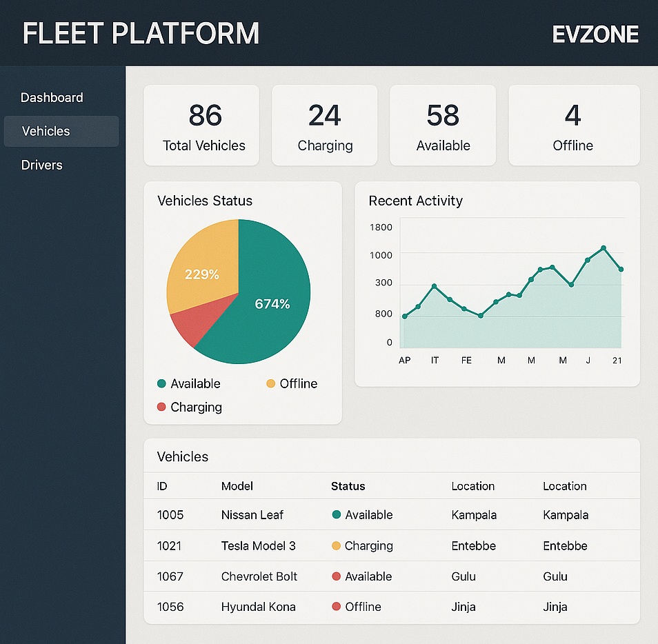
Task: Click the green Available legend dot
Action: point(162,384)
